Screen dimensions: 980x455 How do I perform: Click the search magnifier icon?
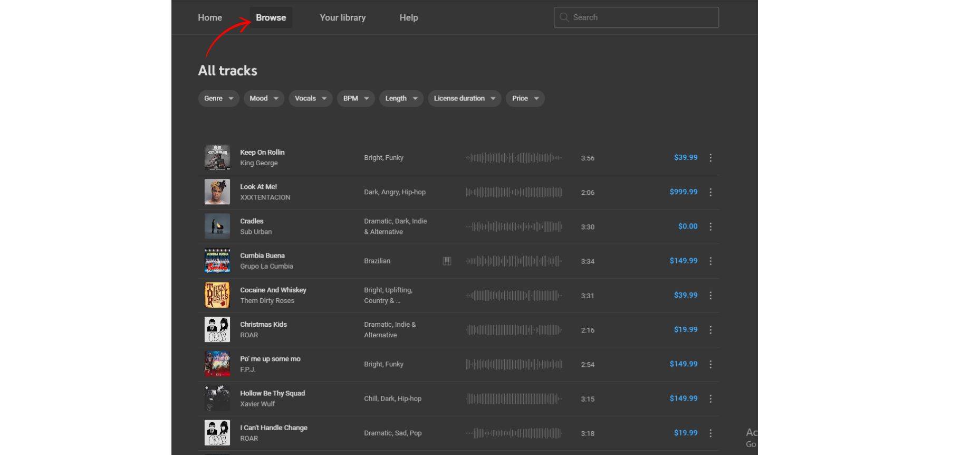(564, 17)
